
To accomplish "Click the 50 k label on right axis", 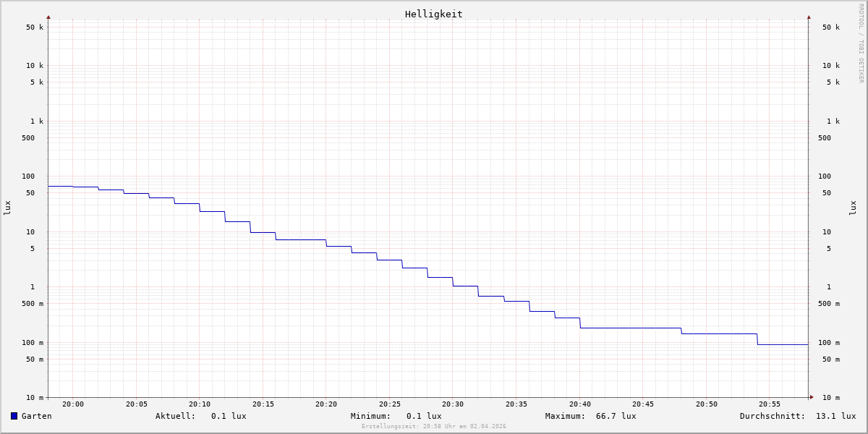I will click(830, 27).
